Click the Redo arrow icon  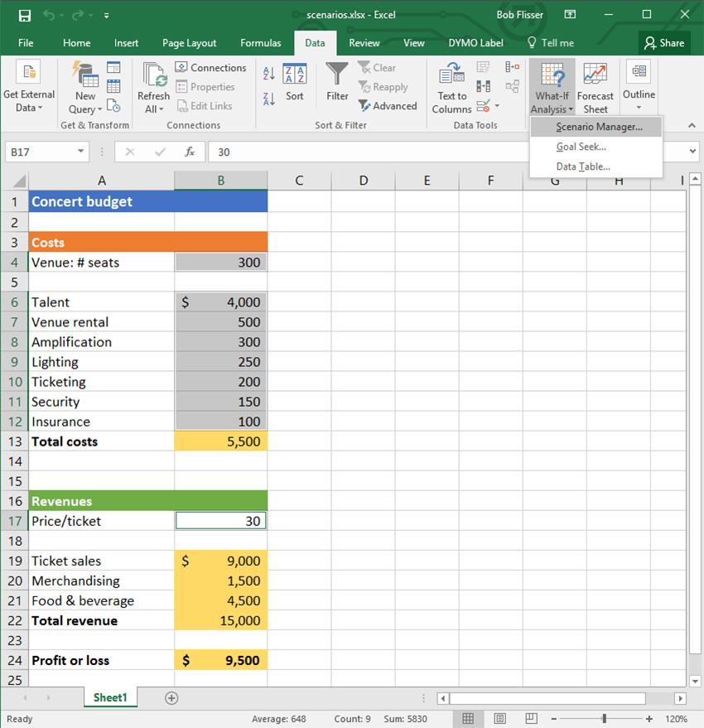(78, 15)
